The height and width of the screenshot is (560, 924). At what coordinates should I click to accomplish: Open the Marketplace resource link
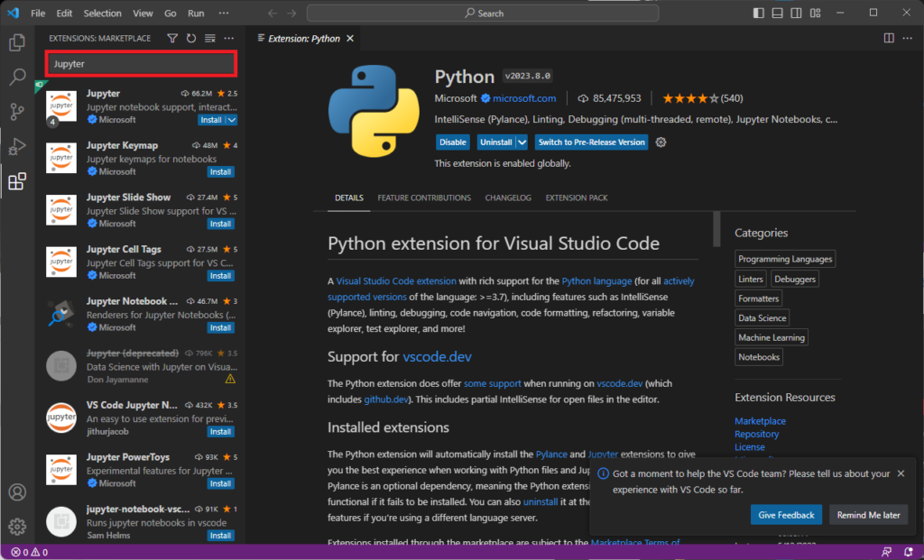[x=760, y=421]
